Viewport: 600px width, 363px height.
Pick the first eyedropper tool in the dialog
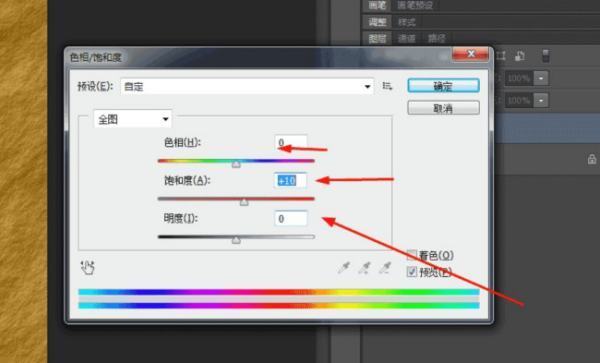coord(344,267)
